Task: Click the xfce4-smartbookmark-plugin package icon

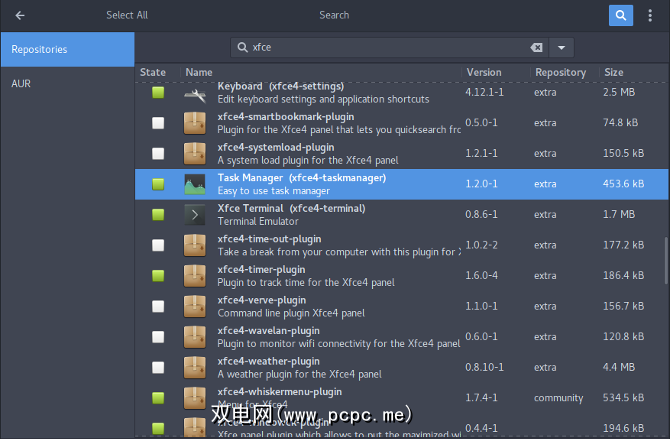Action: click(195, 123)
